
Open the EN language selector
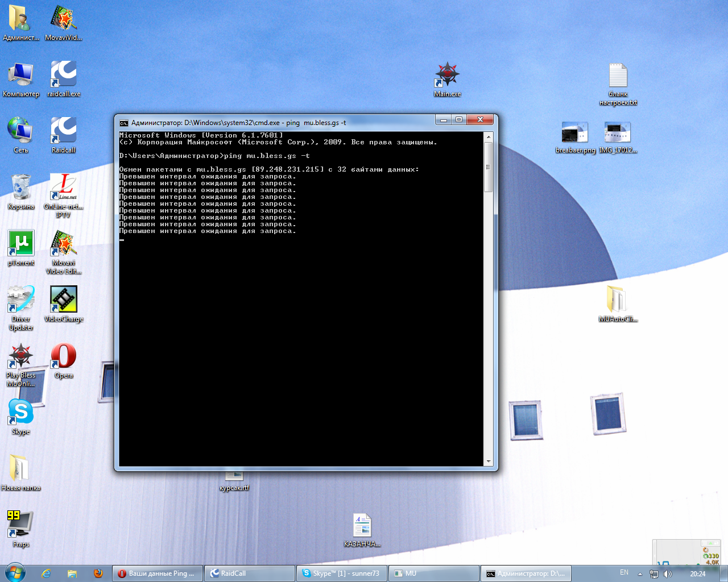click(624, 573)
